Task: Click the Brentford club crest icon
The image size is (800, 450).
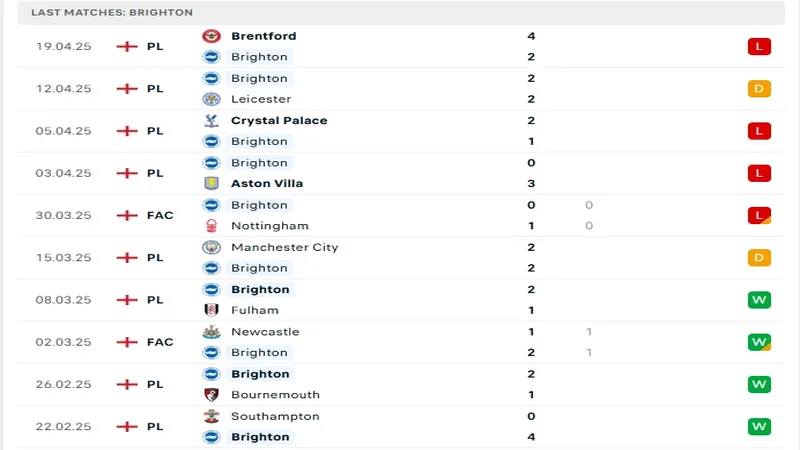Action: (x=211, y=36)
